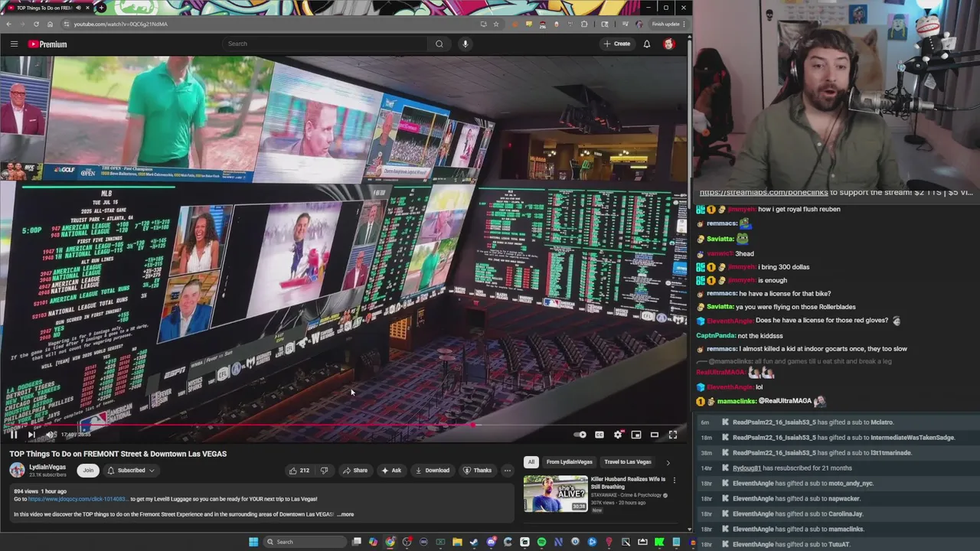Pause the YouTube video
Viewport: 980px width, 551px height.
pyautogui.click(x=13, y=435)
